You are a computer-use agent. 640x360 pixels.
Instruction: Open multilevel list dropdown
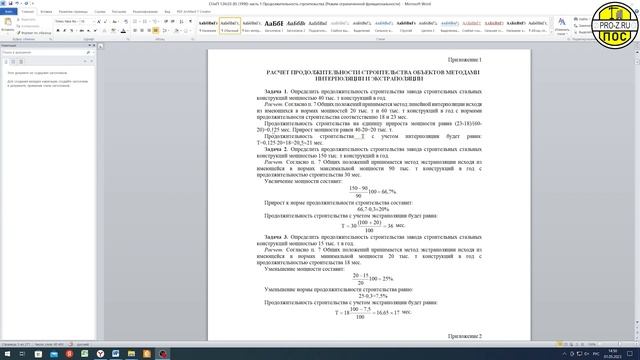tap(155, 22)
